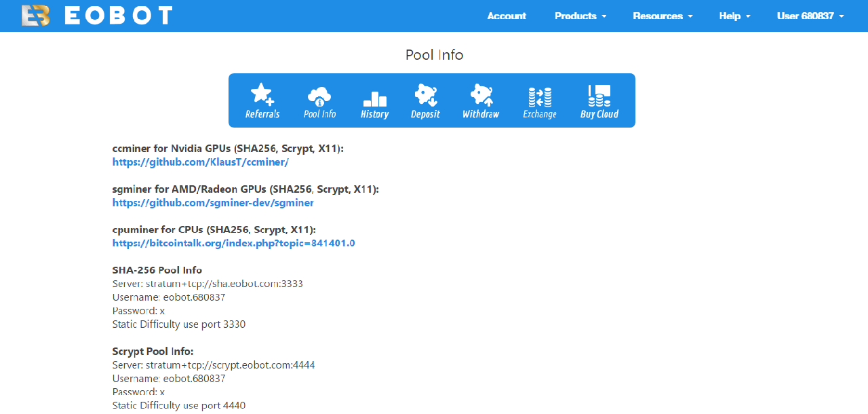Click the SHA-256 username eobot.680837 line
The image size is (868, 414).
click(x=169, y=297)
